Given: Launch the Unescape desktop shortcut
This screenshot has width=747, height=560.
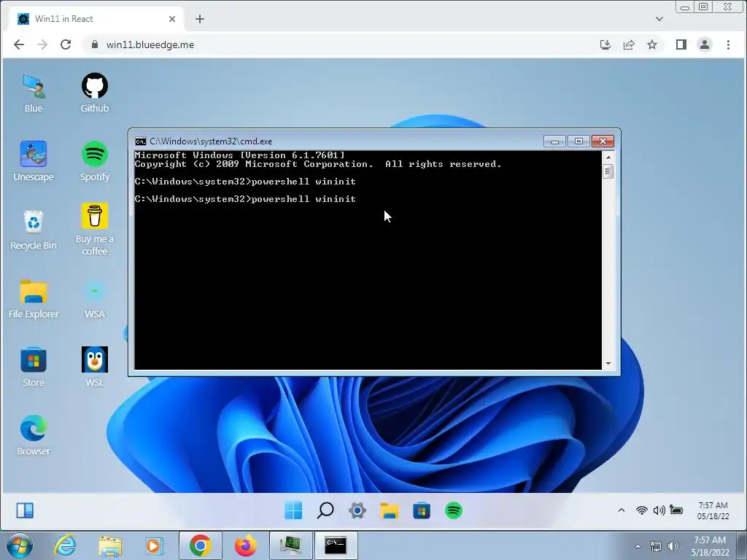Looking at the screenshot, I should [34, 161].
